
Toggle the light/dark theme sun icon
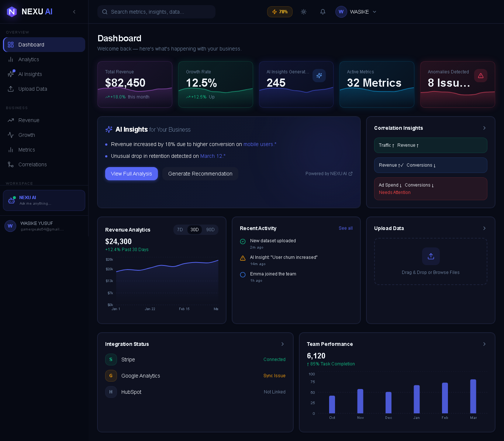tap(304, 12)
